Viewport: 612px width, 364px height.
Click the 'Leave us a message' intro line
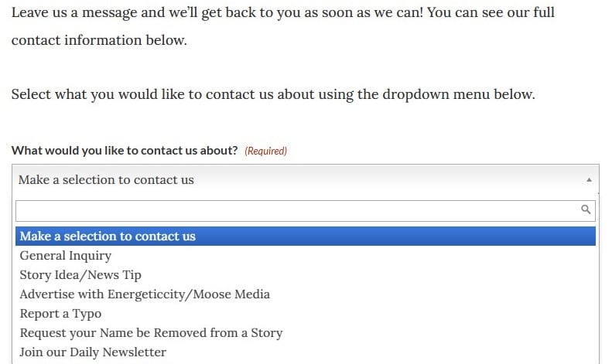pyautogui.click(x=282, y=13)
